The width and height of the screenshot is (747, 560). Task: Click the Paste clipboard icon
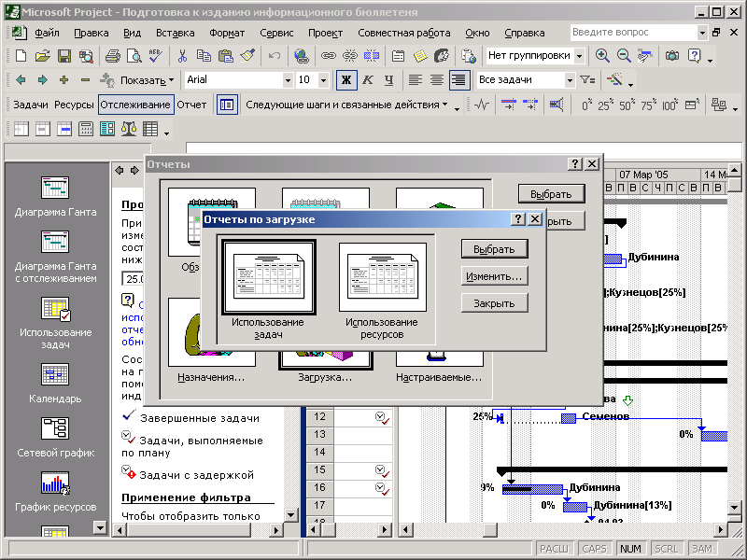(x=225, y=56)
